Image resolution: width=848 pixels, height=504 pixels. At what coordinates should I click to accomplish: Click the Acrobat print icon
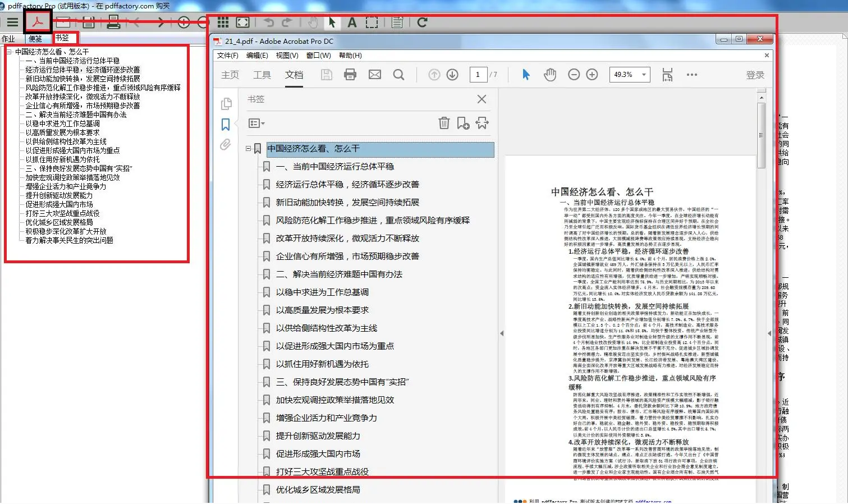pyautogui.click(x=350, y=75)
